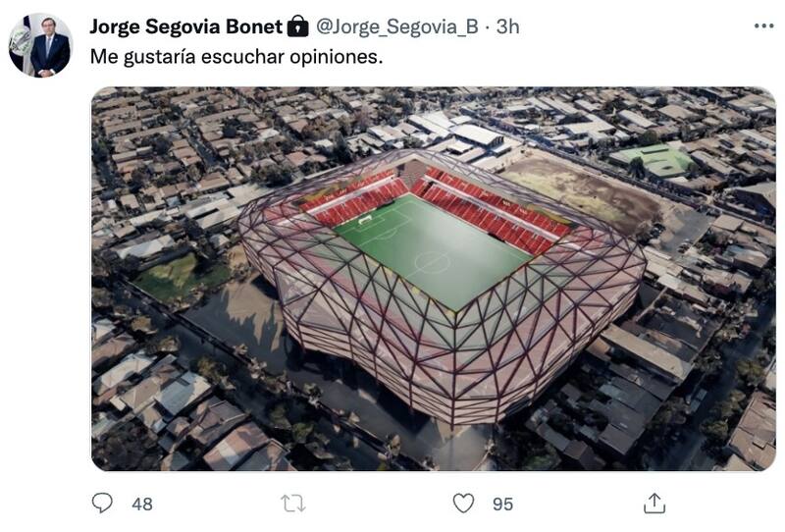
Task: Click the display name Jorge Segovia Bonet
Action: tap(184, 27)
